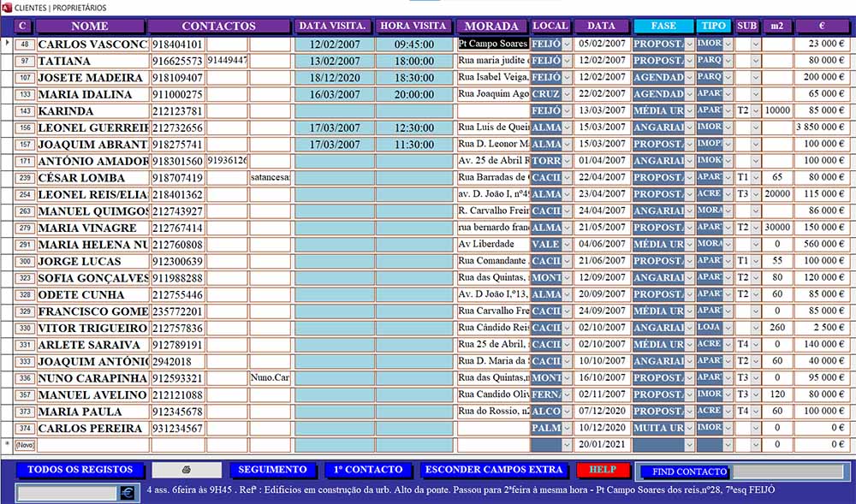Open FASE dropdown for César Lomba row
The height and width of the screenshot is (504, 856).
pyautogui.click(x=689, y=177)
